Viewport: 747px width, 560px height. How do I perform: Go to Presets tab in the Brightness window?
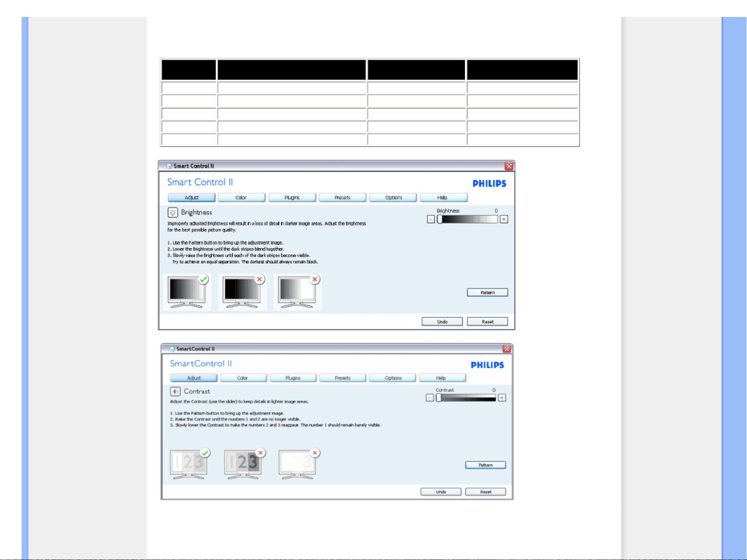click(343, 198)
